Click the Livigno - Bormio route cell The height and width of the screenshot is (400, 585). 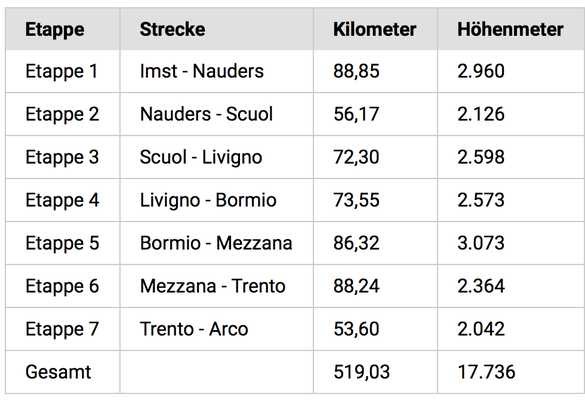[x=216, y=200]
